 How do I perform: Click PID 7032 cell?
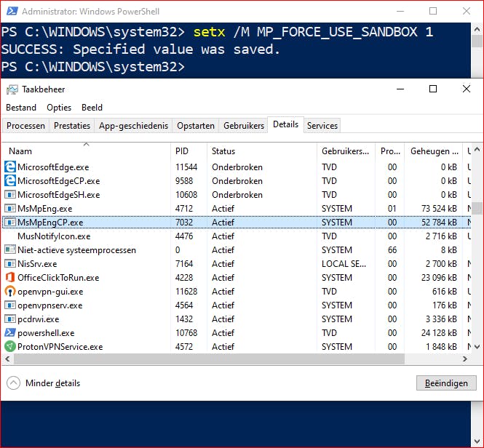point(184,223)
